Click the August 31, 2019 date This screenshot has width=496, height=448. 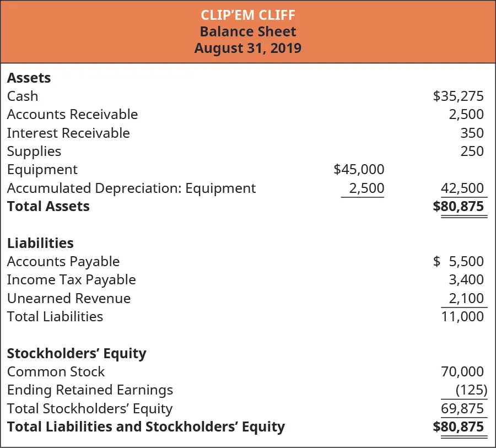point(247,48)
